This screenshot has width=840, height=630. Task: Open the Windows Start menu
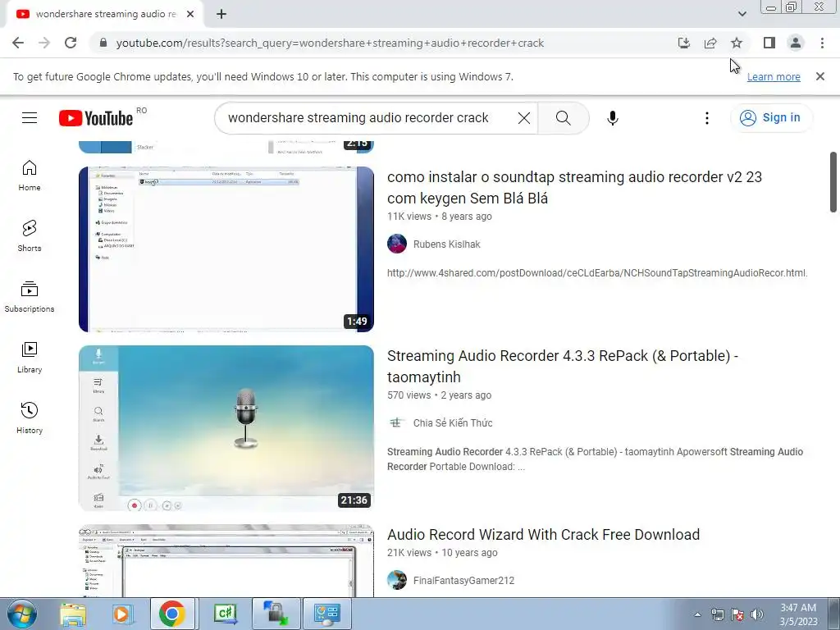click(21, 614)
